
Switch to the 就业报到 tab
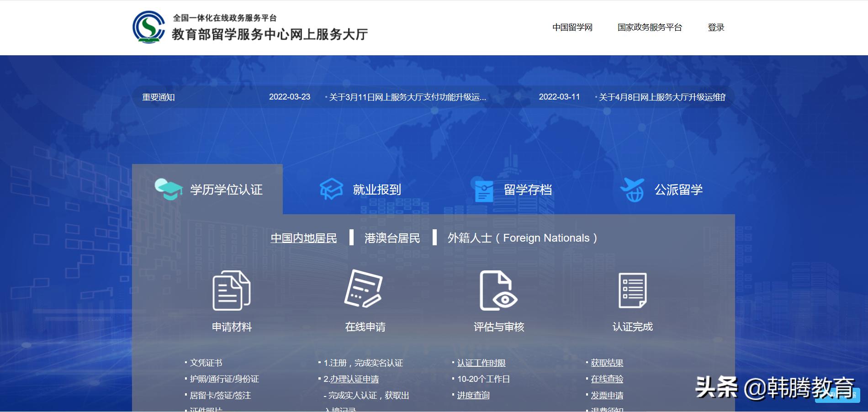(359, 189)
